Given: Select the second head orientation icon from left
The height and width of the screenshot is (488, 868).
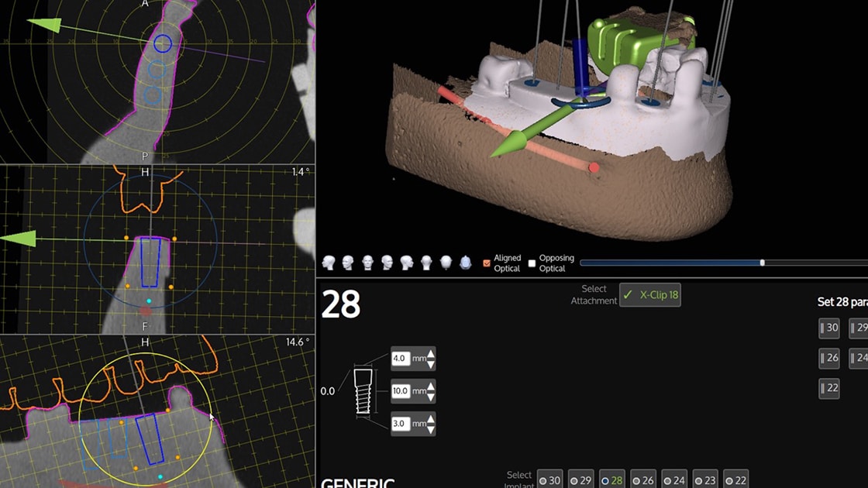Looking at the screenshot, I should click(x=347, y=263).
